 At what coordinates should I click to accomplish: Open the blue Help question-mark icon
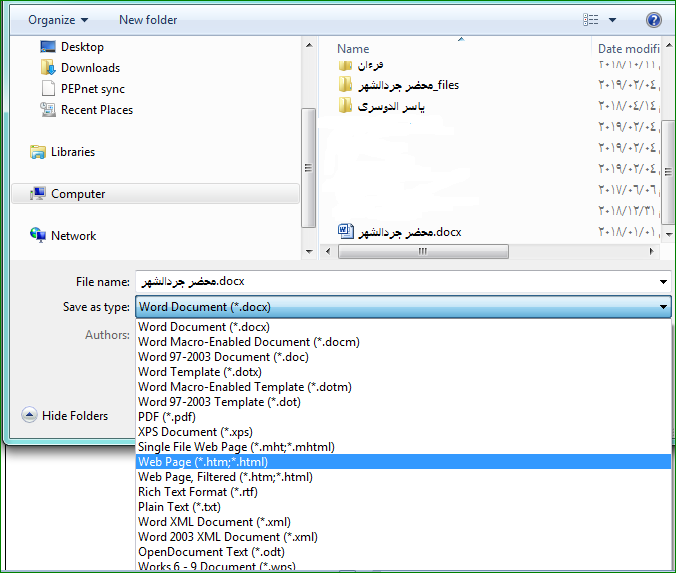point(654,20)
